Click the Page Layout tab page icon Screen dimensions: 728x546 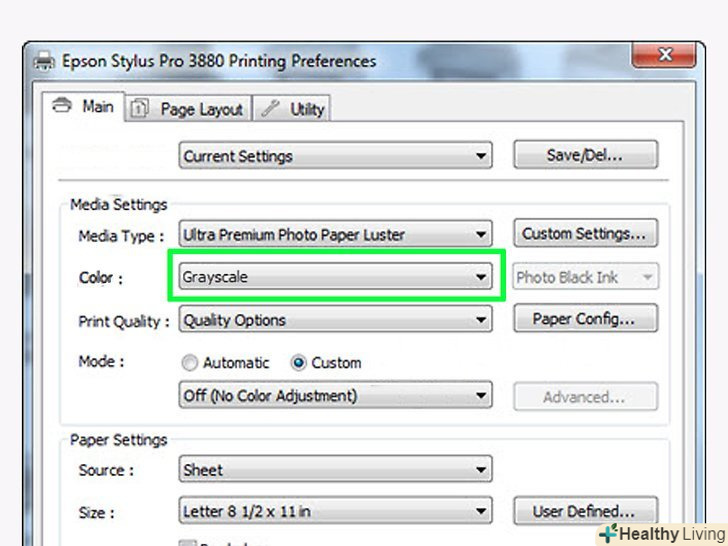pos(139,109)
